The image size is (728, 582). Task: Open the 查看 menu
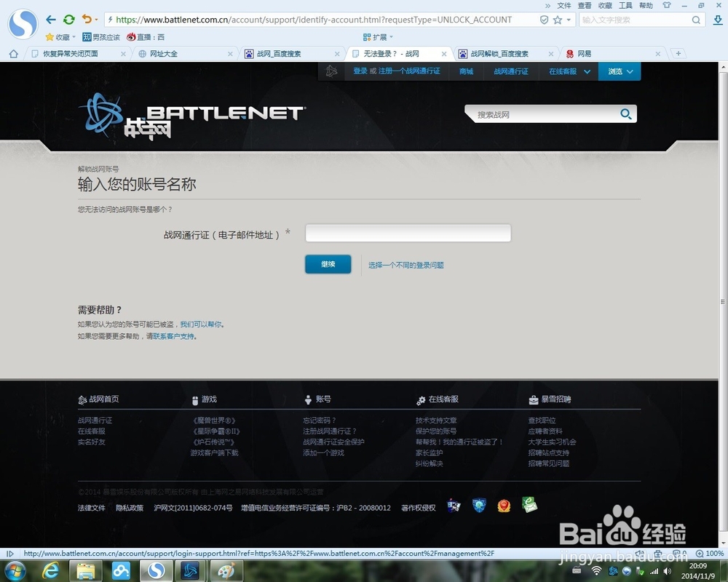click(x=585, y=6)
